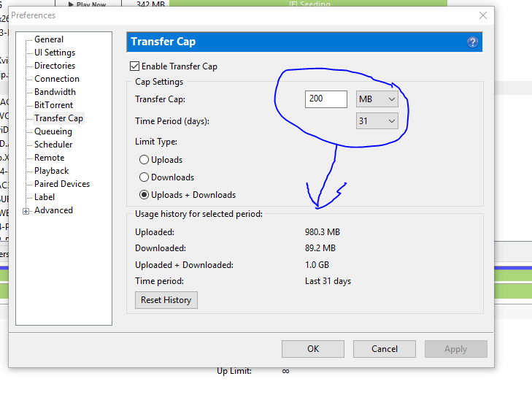Open Paired Devices preferences
Screen dimensions: 532x395
pos(62,184)
